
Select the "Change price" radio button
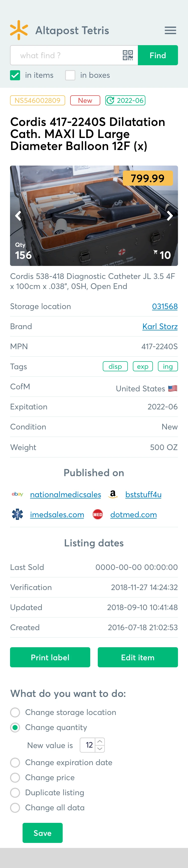tap(15, 777)
